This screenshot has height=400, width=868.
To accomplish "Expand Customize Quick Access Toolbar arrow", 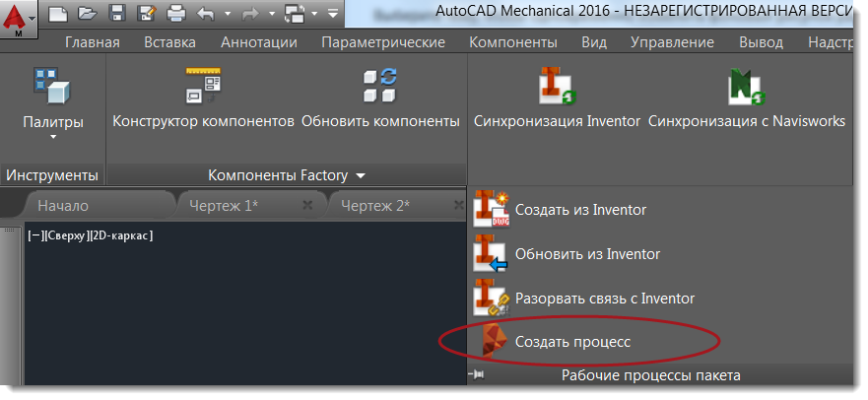I will click(x=332, y=13).
